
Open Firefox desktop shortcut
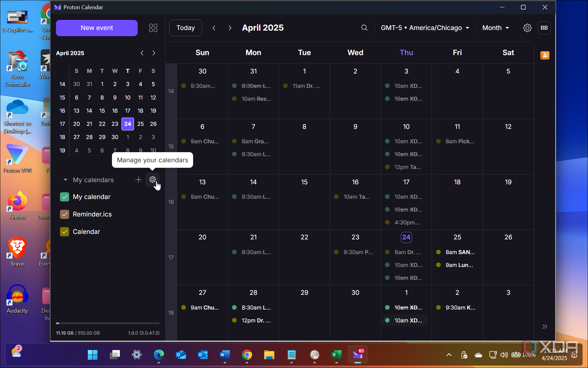(x=17, y=205)
